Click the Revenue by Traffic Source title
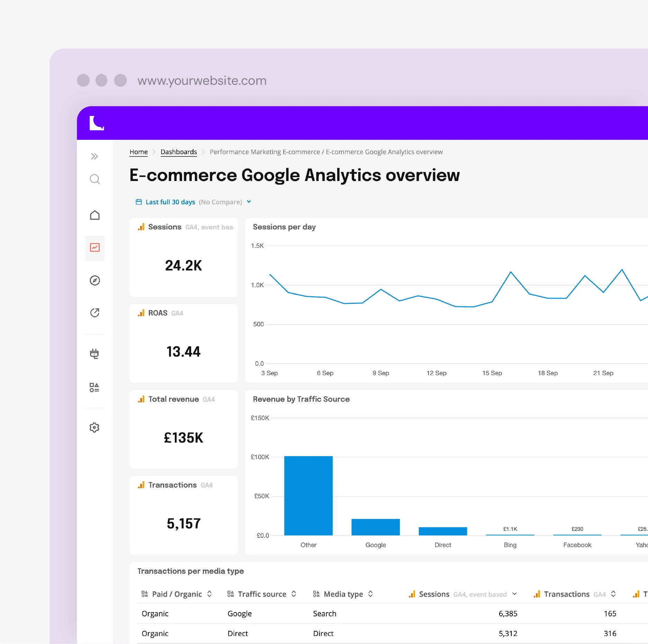The height and width of the screenshot is (644, 648). (301, 399)
